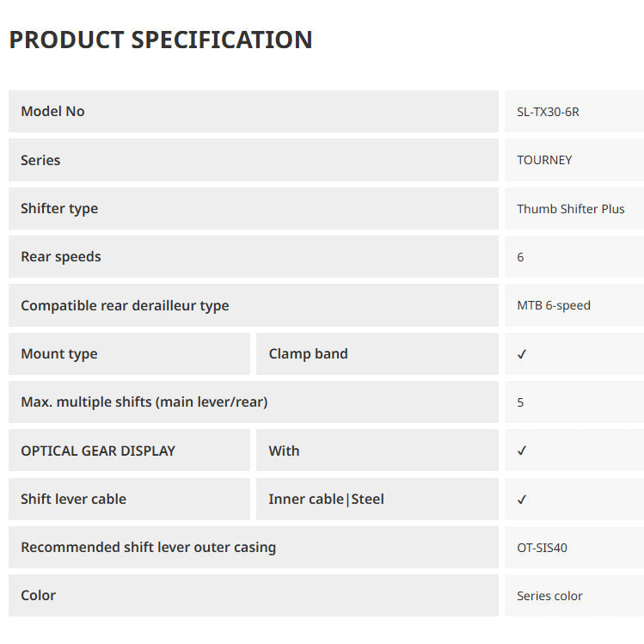The image size is (644, 644).
Task: Click the TOURNEY series value
Action: [x=544, y=160]
